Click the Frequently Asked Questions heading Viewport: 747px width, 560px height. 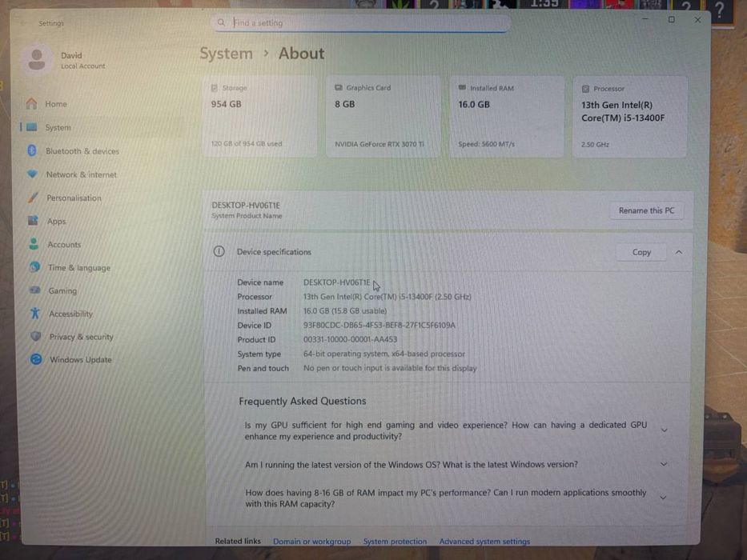pyautogui.click(x=303, y=401)
